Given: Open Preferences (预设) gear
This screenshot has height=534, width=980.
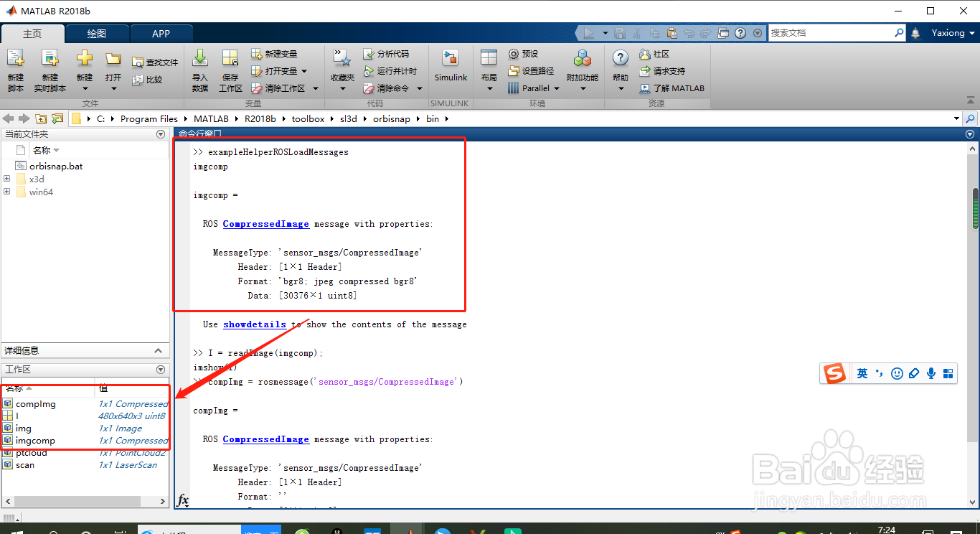Looking at the screenshot, I should tap(523, 54).
